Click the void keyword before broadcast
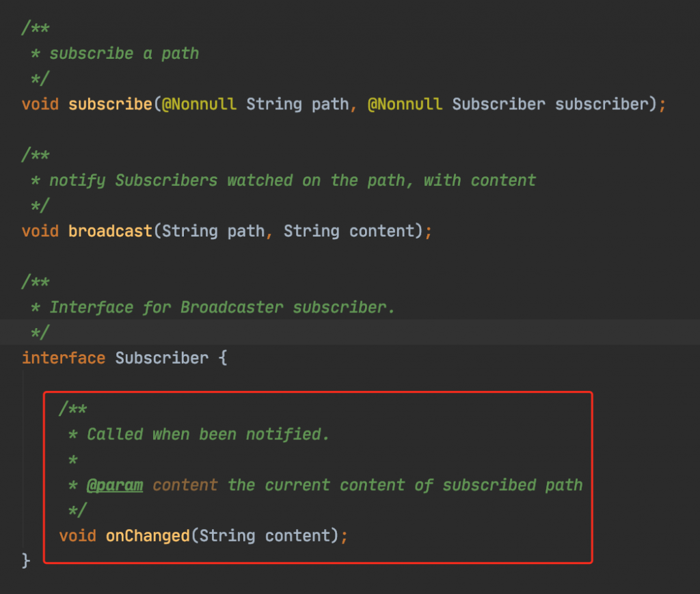Screen dimensions: 700x594 click(x=40, y=231)
